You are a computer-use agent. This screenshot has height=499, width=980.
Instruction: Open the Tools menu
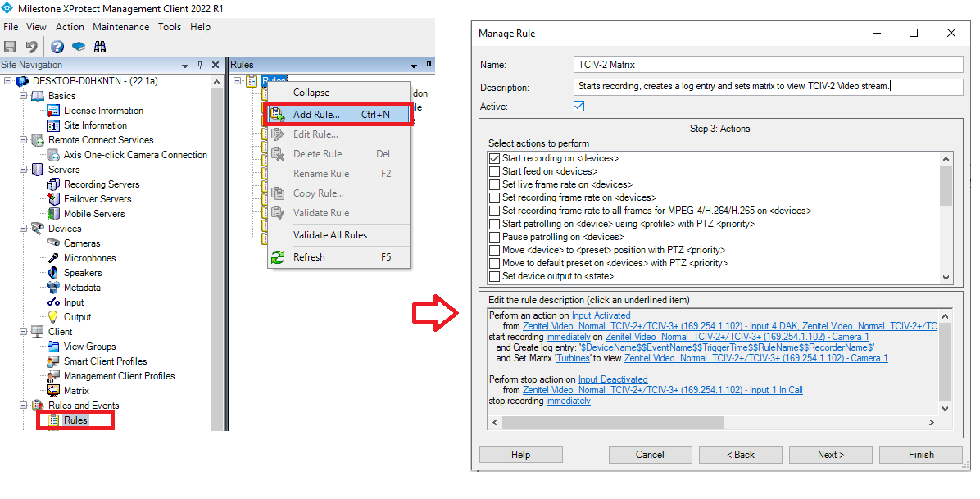pyautogui.click(x=170, y=27)
